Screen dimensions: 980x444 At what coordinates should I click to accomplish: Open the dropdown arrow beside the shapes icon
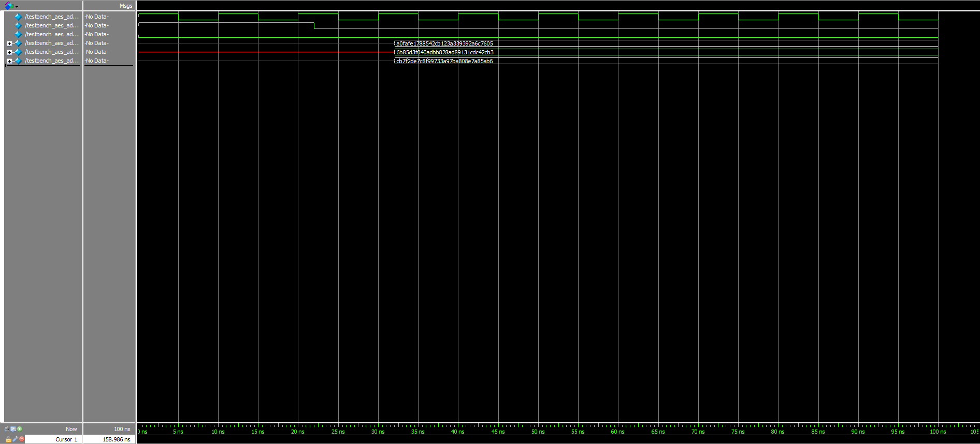click(x=17, y=7)
